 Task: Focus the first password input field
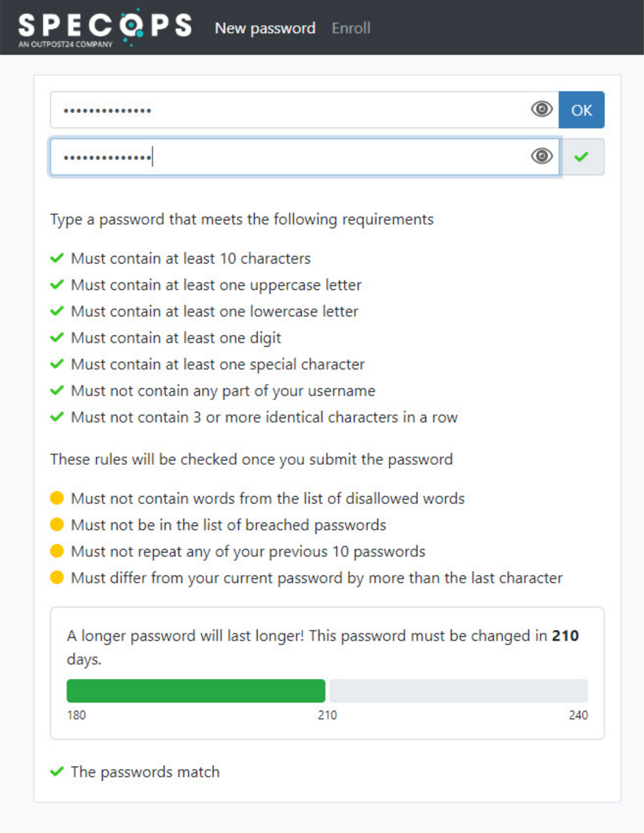[267, 110]
